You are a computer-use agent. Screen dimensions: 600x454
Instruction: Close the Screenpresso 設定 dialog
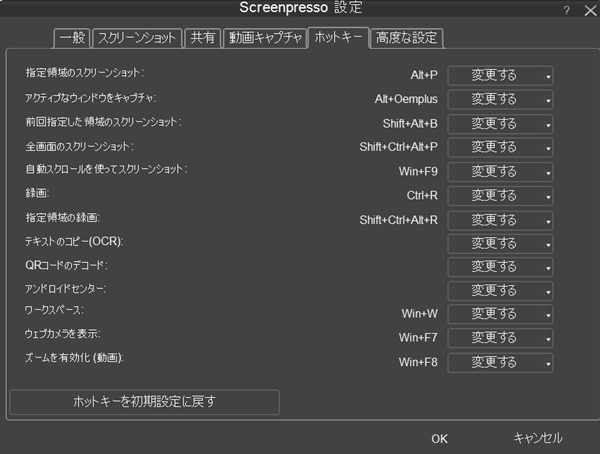(x=590, y=10)
